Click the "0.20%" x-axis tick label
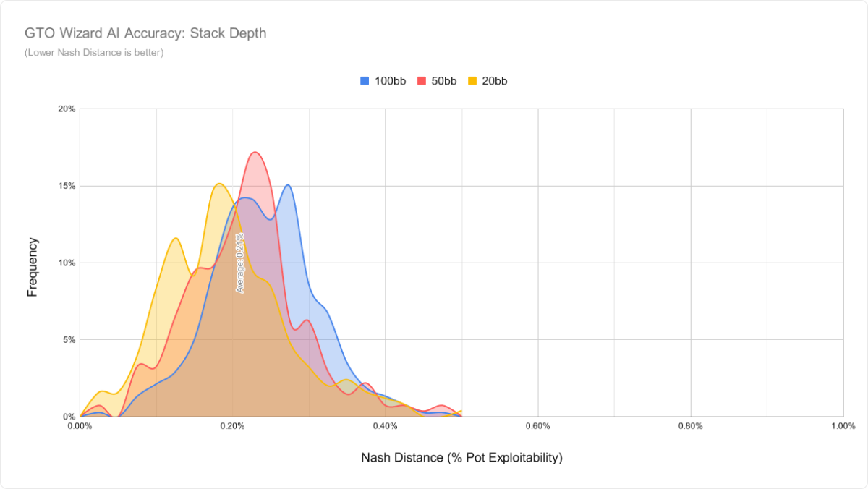The height and width of the screenshot is (489, 868). pos(232,427)
